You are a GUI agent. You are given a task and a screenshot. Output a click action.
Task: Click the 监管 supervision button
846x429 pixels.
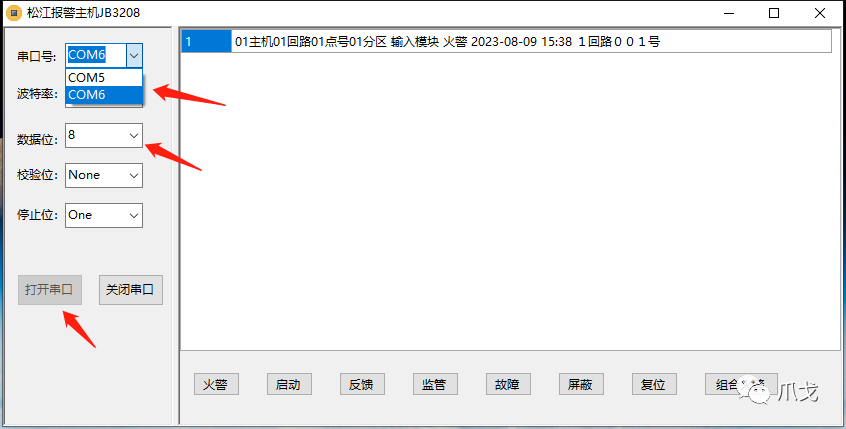[435, 384]
